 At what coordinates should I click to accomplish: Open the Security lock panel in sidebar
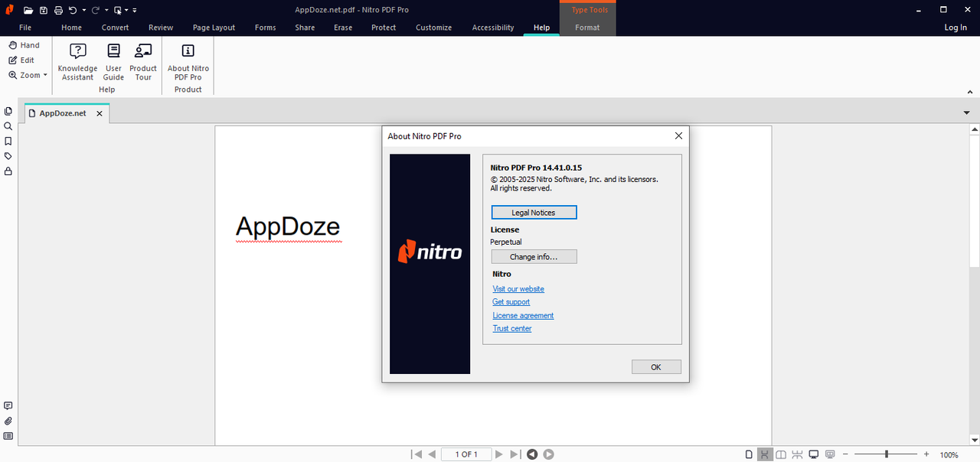point(8,171)
